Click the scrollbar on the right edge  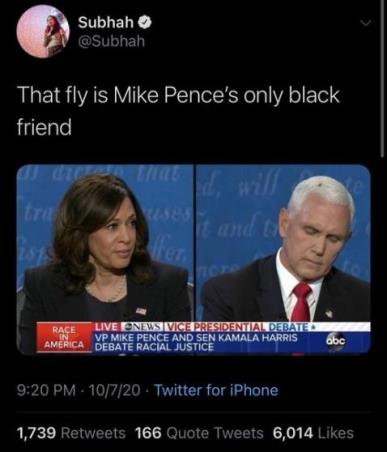pos(382,78)
